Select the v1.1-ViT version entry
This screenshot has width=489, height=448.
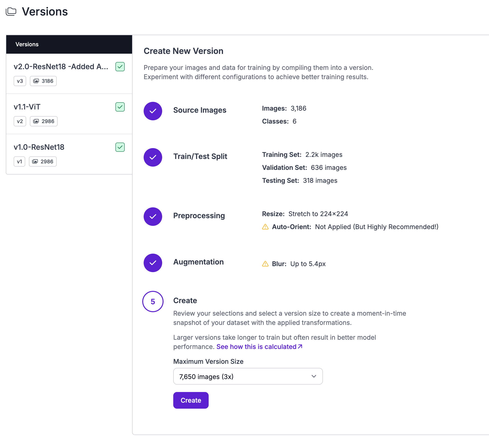27,107
